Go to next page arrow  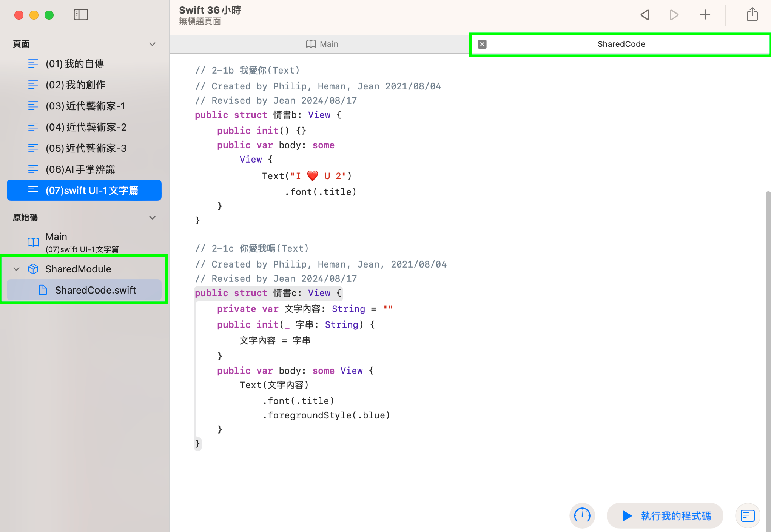pyautogui.click(x=674, y=15)
